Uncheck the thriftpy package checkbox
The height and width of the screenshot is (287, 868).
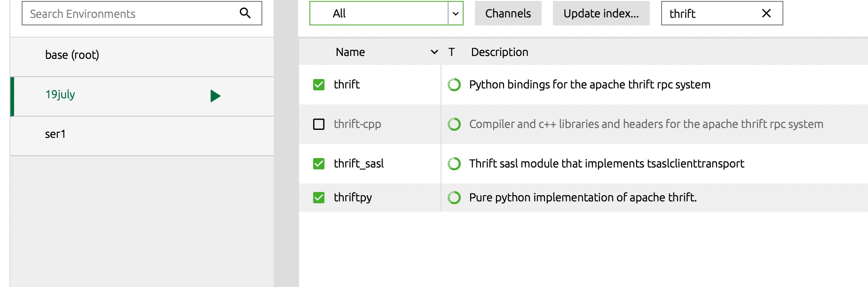point(319,198)
